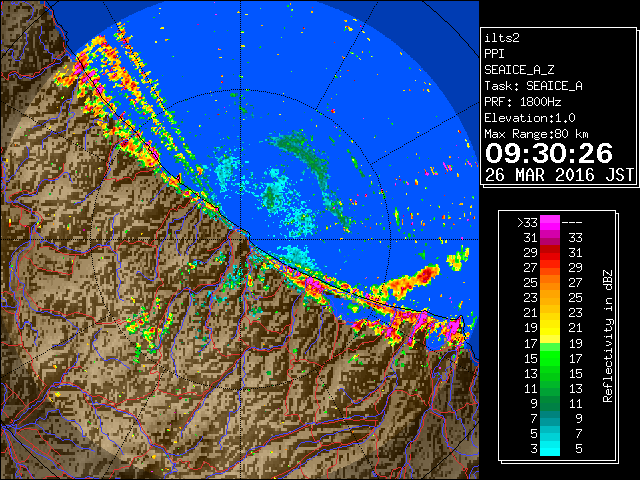Screen dimensions: 640x480
Task: Select the Max Range:80 km line
Action: pos(536,134)
